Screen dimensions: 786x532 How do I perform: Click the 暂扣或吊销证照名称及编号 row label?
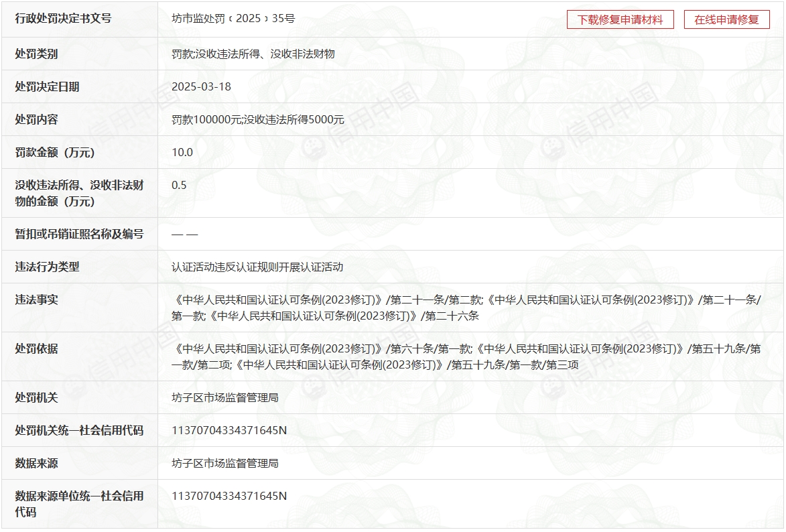click(79, 234)
